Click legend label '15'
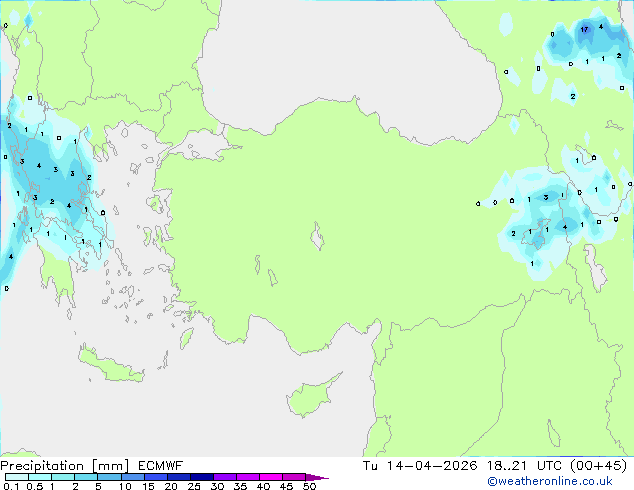Image resolution: width=634 pixels, height=490 pixels. click(x=148, y=486)
